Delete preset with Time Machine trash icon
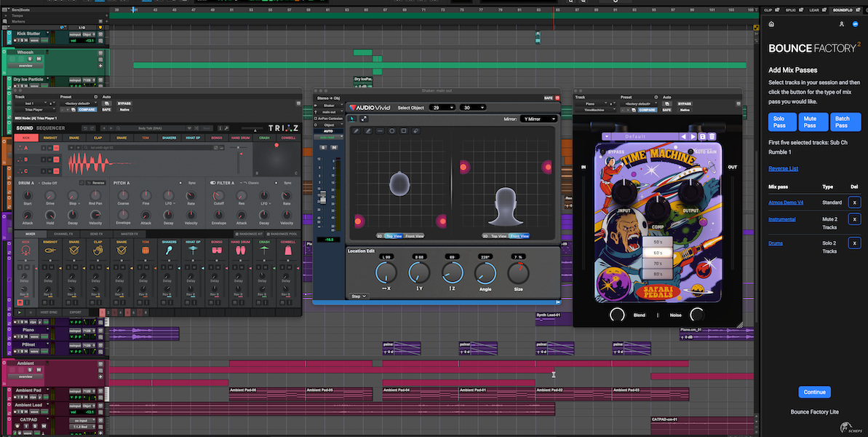868x437 pixels. (x=712, y=136)
